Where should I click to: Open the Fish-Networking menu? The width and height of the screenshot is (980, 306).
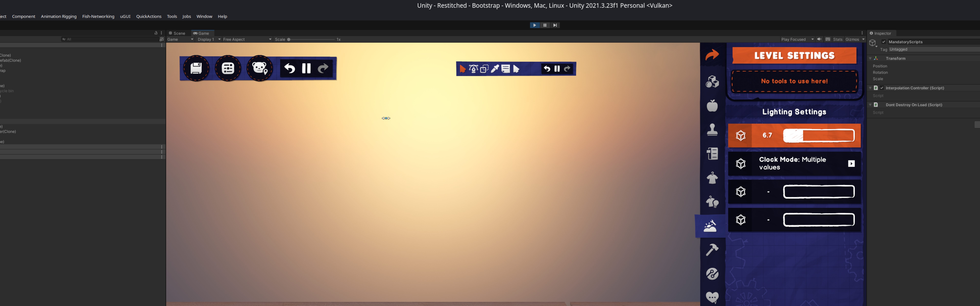pos(98,16)
